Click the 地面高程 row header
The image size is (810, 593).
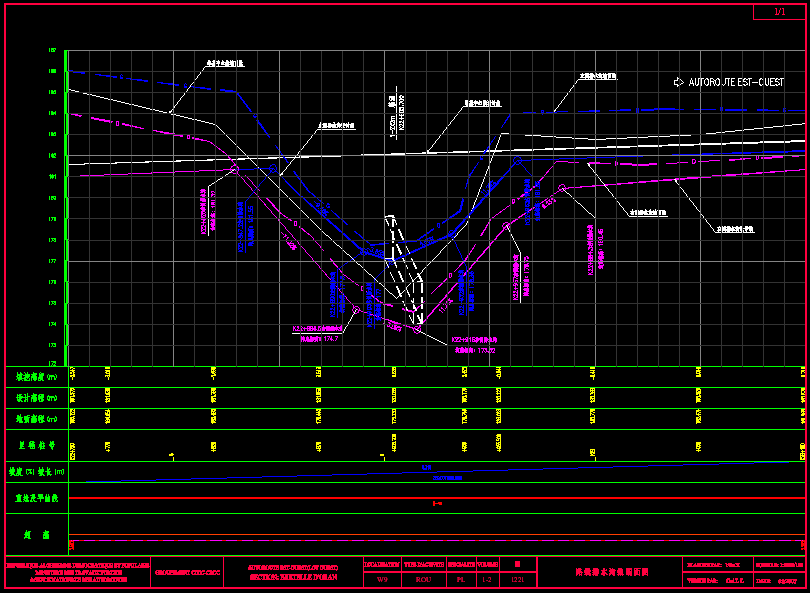(36, 419)
